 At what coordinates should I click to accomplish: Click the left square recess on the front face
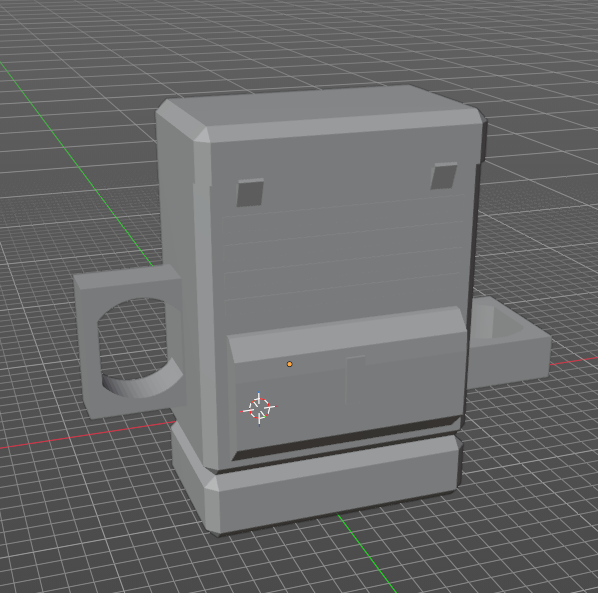tap(250, 193)
